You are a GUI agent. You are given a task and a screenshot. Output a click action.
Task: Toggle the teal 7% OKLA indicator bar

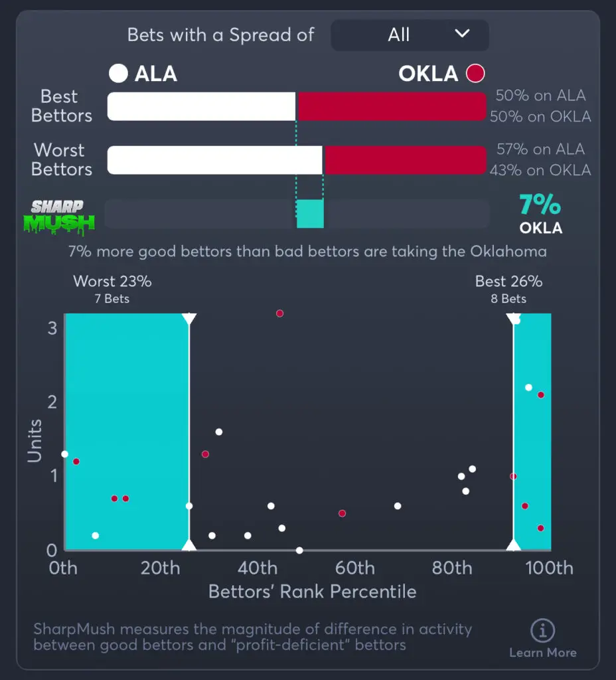click(310, 214)
